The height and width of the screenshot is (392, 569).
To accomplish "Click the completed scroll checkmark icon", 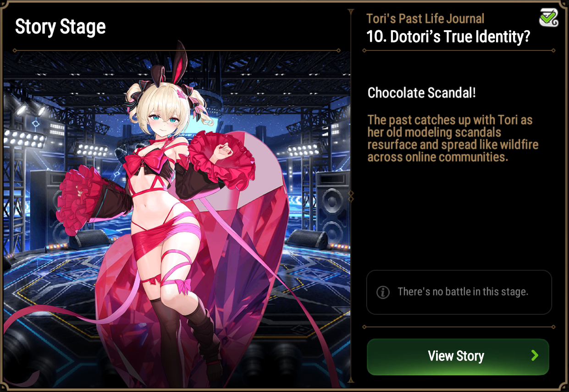I will point(548,17).
